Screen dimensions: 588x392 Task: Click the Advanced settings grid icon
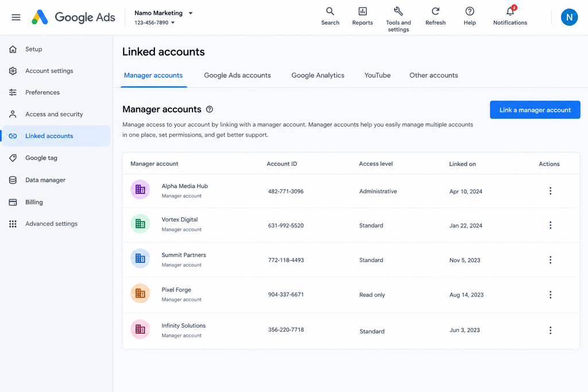(13, 224)
